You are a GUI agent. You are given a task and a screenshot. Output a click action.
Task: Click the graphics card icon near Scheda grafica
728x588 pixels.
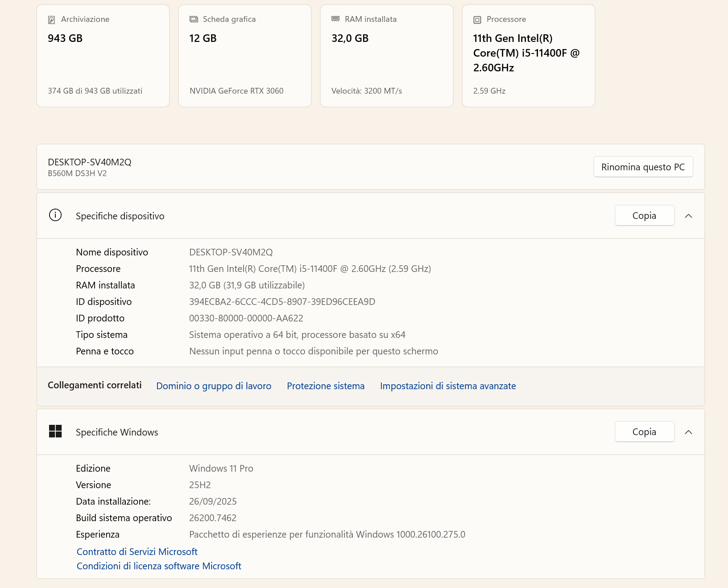[194, 19]
